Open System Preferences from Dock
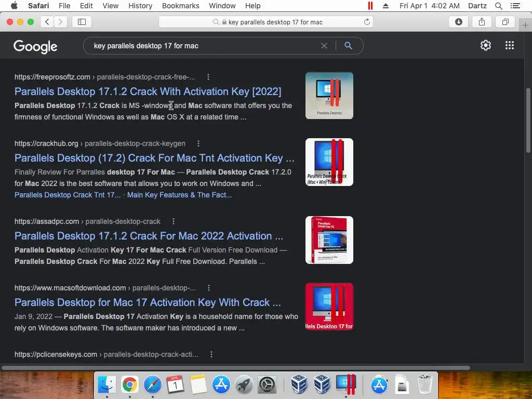The image size is (532, 399). point(267,384)
